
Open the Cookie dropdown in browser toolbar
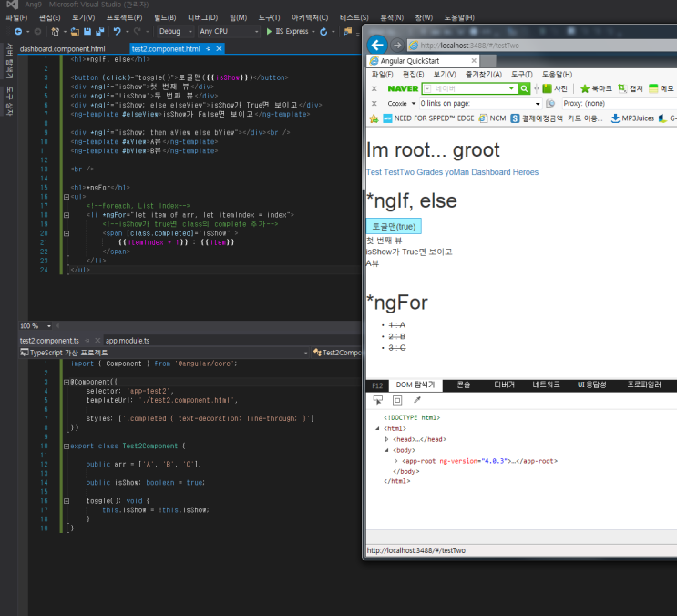coord(413,104)
